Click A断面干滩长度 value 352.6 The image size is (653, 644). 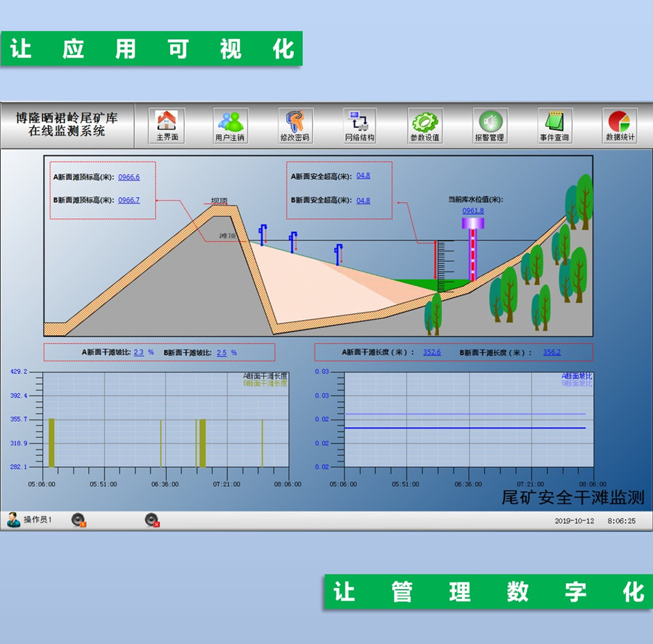431,352
